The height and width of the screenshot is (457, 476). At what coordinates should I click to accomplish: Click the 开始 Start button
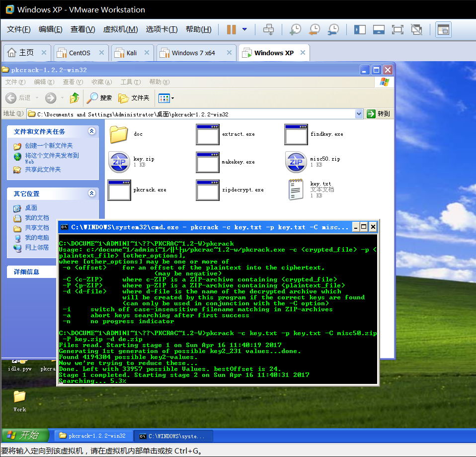pos(25,436)
